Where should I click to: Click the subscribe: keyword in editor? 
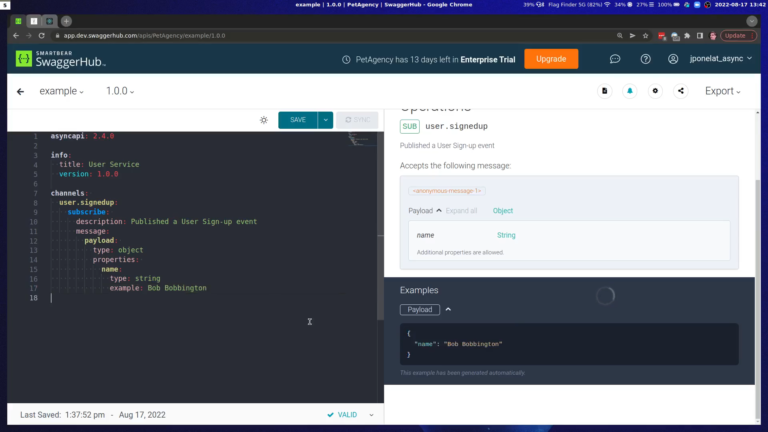pos(88,212)
